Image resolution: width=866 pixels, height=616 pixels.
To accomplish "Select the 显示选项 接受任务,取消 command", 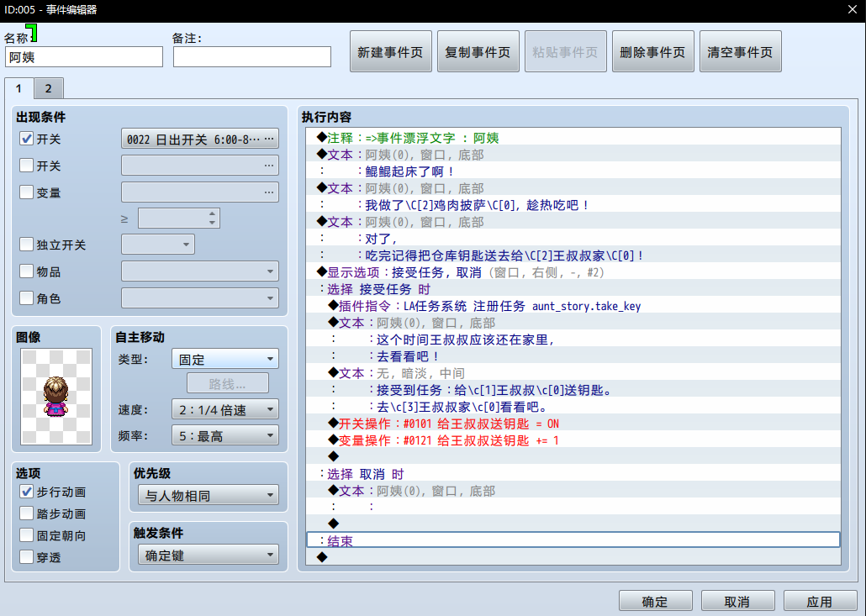I will pyautogui.click(x=573, y=272).
